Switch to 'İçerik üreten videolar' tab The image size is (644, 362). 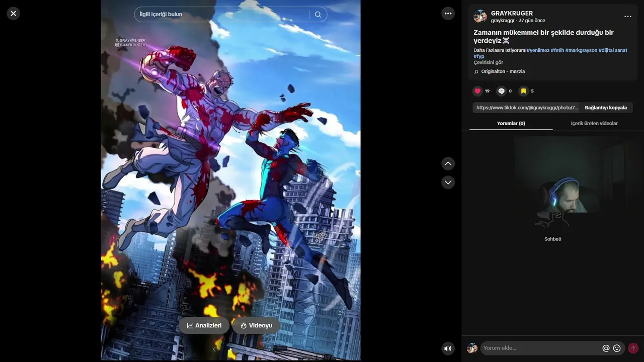(594, 123)
